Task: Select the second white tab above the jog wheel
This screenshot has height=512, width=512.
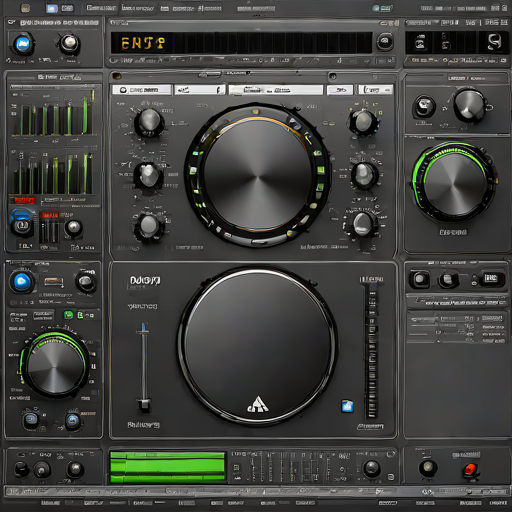Action: point(200,90)
